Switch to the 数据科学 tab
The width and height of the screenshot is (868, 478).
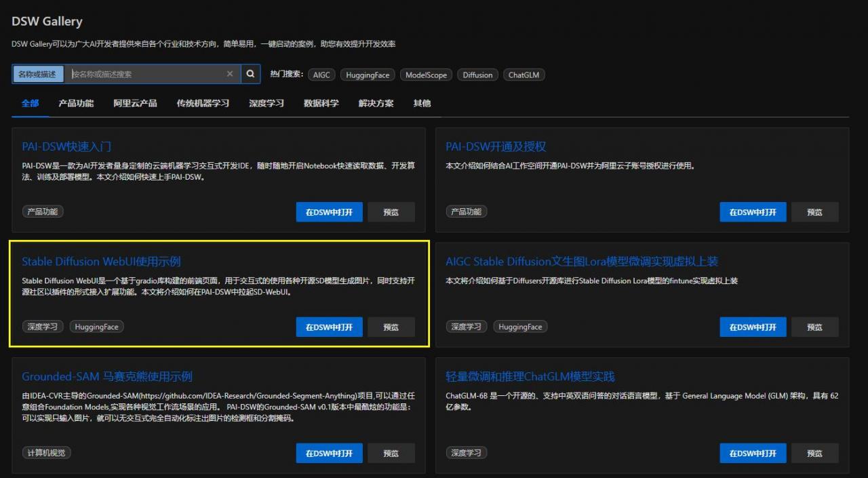click(321, 103)
